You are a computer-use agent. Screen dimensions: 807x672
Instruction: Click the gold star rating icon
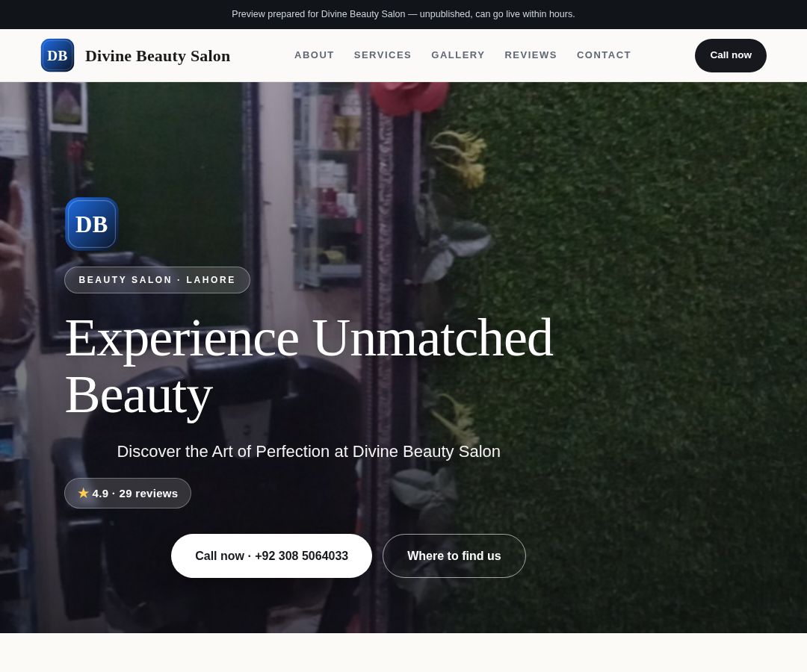(x=84, y=493)
